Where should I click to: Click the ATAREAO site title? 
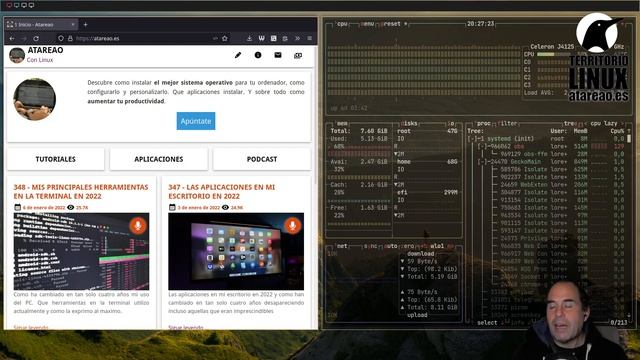point(45,50)
